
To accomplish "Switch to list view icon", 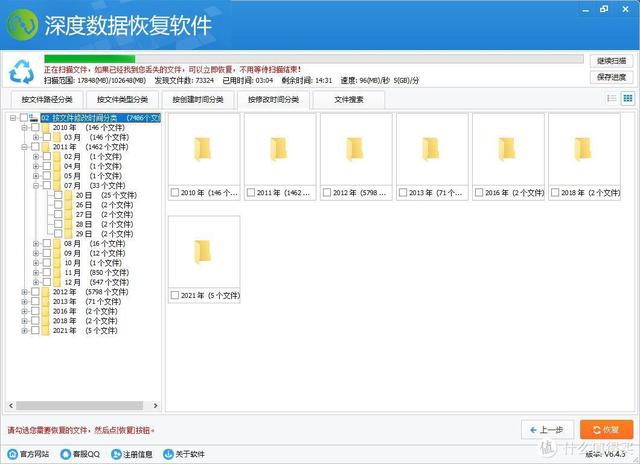I will click(611, 98).
